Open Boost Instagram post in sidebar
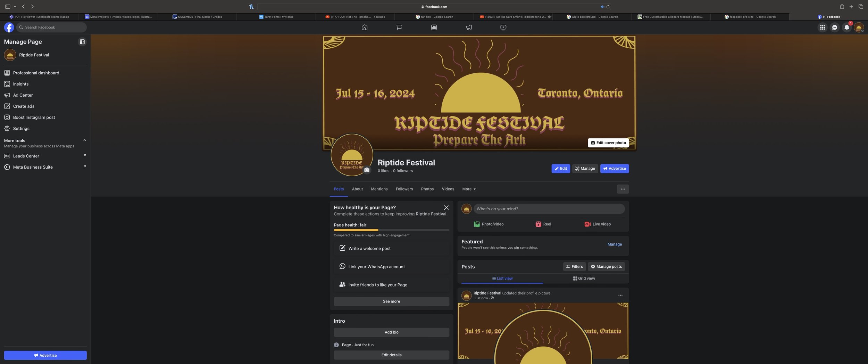868x364 pixels. [45, 117]
